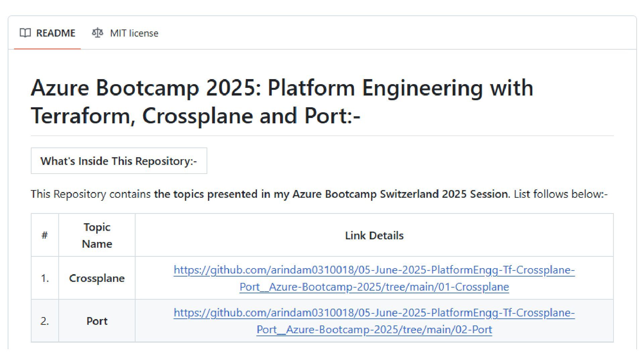The image size is (644, 362).
Task: Click the Azure Bootcamp 2025 heading
Action: coord(282,102)
